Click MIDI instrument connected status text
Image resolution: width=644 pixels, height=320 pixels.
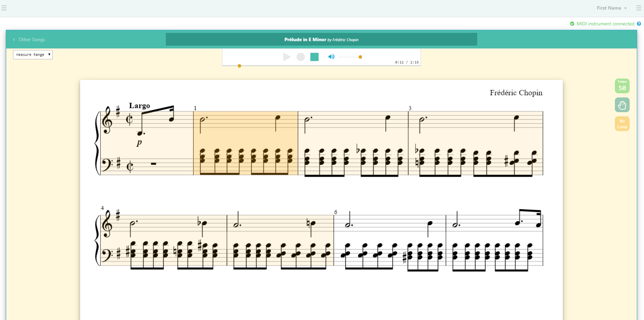[605, 24]
